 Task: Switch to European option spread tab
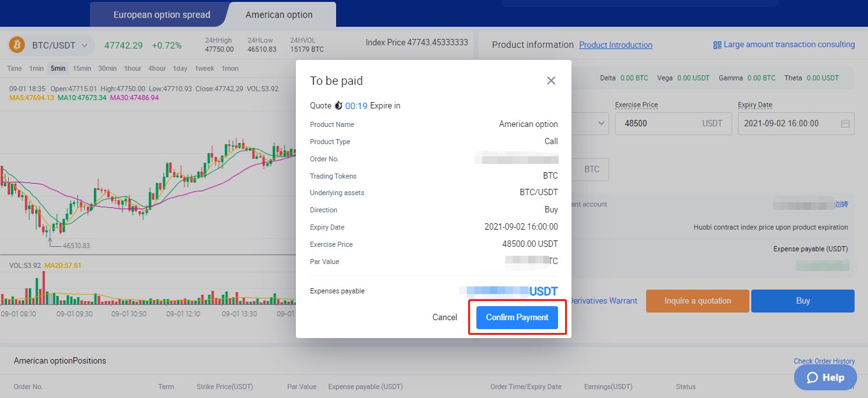pos(161,14)
